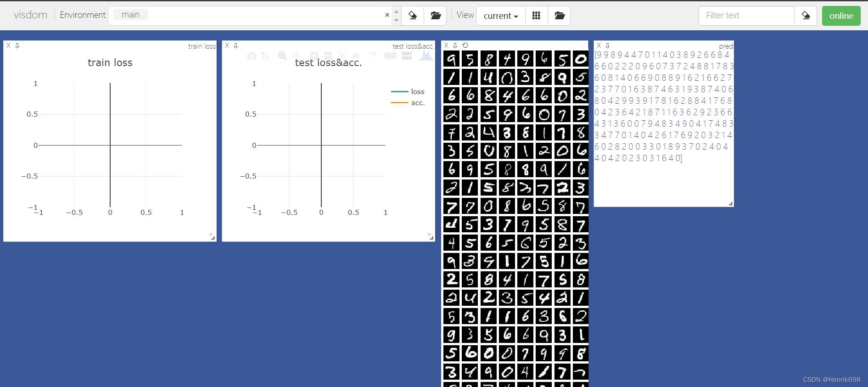868x387 pixels.
Task: Click Autoscale icon on test plot
Action: [342, 56]
